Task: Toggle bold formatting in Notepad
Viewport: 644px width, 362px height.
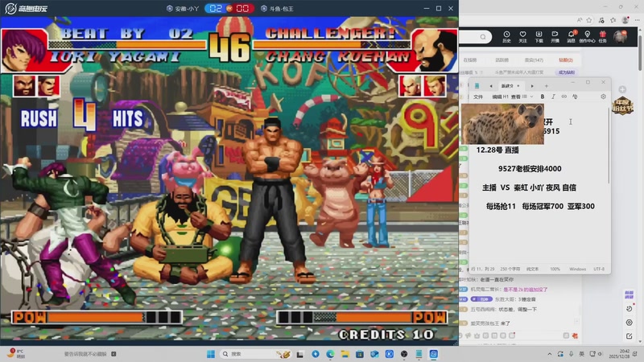Action: (x=542, y=97)
